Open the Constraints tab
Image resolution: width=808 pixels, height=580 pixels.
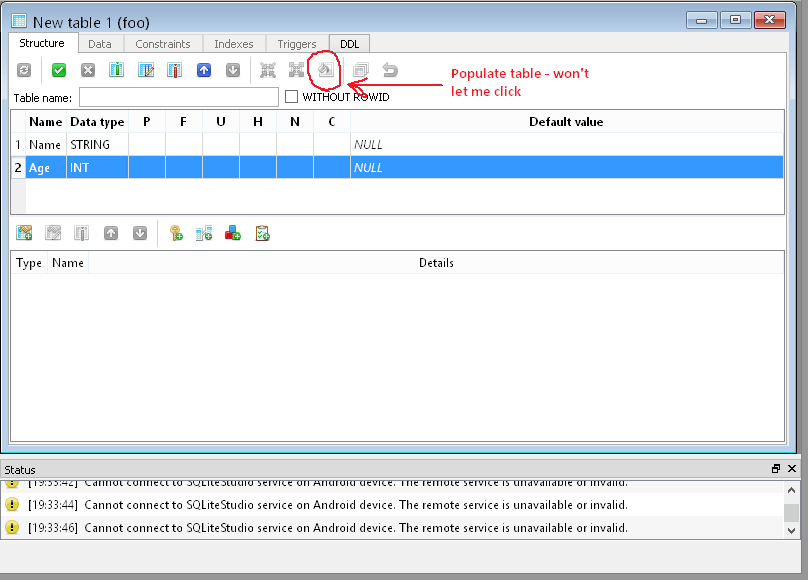click(163, 44)
